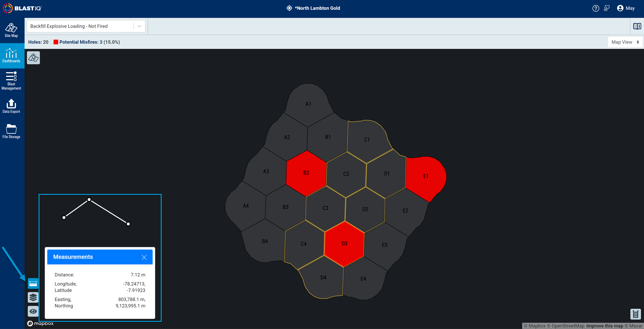Image resolution: width=644 pixels, height=329 pixels.
Task: Click the North Lambton Gold site target icon
Action: [x=289, y=8]
